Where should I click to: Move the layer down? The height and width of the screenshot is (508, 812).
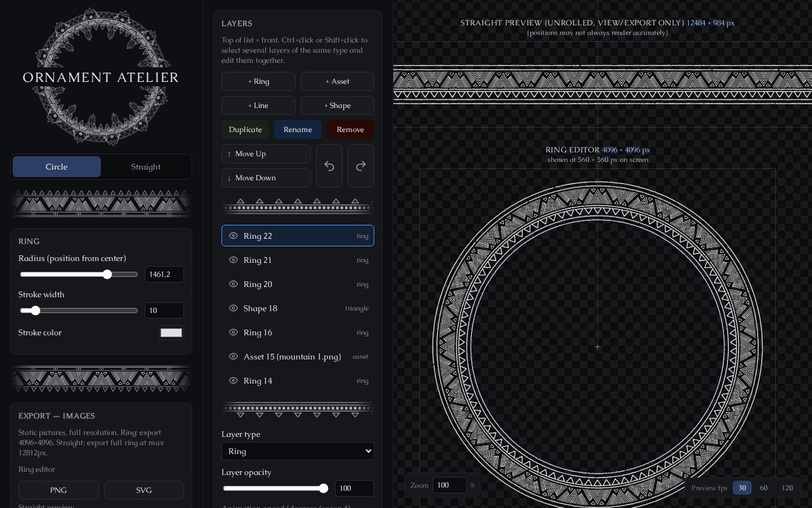click(266, 178)
